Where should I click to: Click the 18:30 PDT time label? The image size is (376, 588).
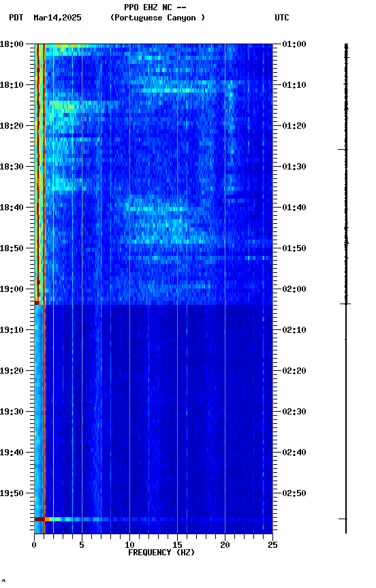point(12,167)
